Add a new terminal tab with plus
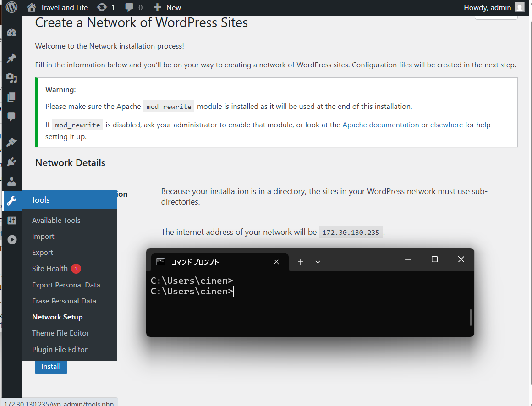The width and height of the screenshot is (532, 406). coord(301,262)
